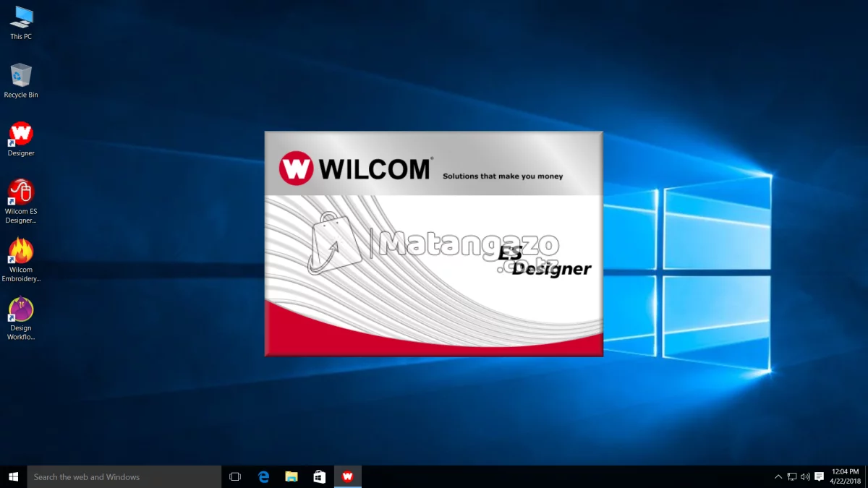Click the network status icon in the tray
868x488 pixels.
(791, 476)
